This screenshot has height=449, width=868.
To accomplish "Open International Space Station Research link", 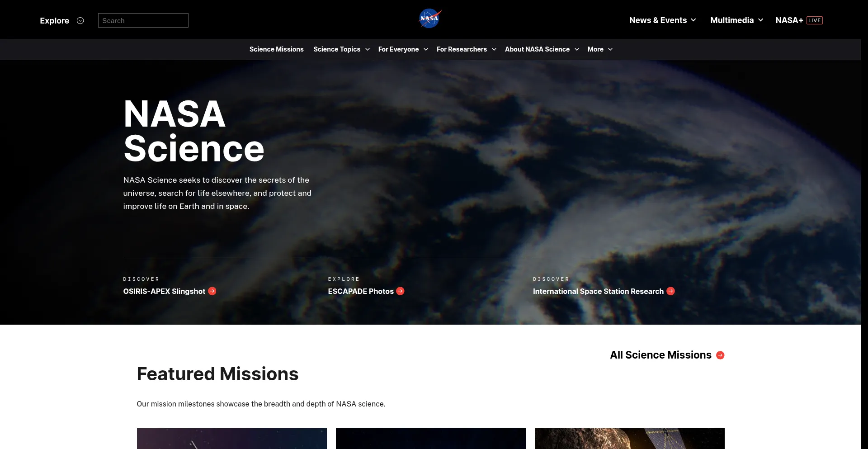I will (x=598, y=291).
